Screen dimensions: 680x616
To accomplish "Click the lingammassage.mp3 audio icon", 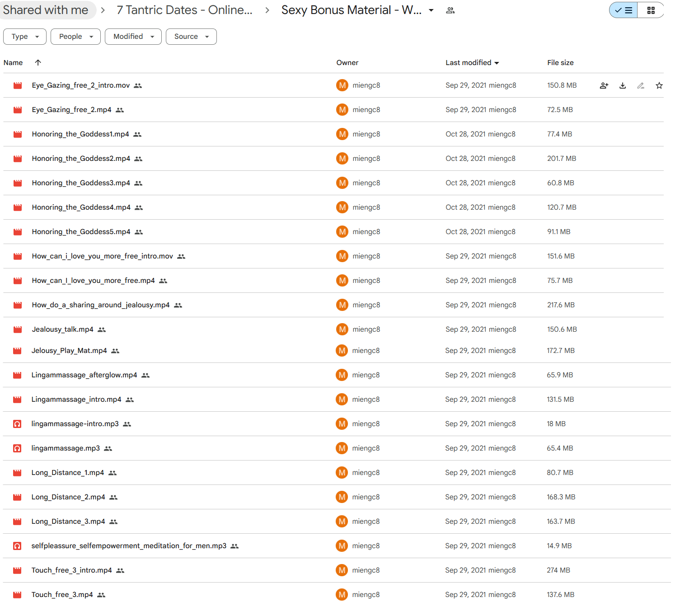I will pyautogui.click(x=17, y=448).
